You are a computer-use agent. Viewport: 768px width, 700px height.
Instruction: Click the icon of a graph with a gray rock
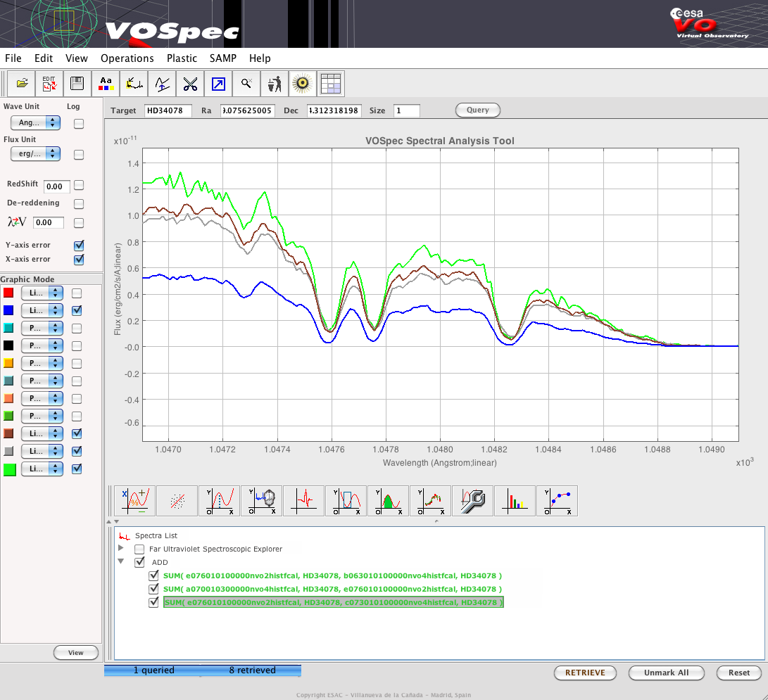click(262, 501)
